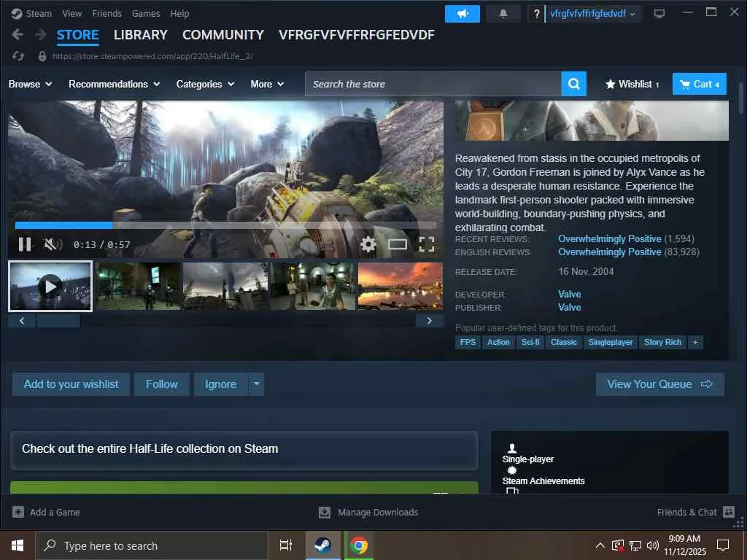Open the Help menu
Viewport: 747px width, 560px height.
point(179,13)
